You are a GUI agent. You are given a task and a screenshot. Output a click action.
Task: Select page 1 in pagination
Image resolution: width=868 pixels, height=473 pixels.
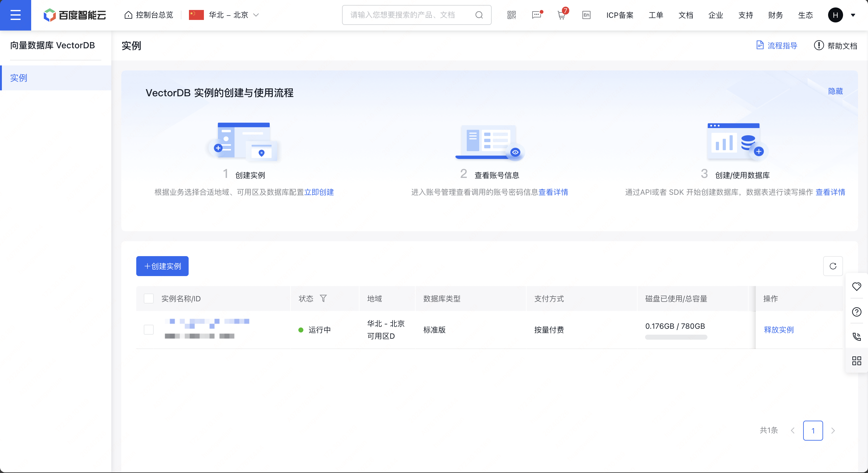(x=813, y=431)
